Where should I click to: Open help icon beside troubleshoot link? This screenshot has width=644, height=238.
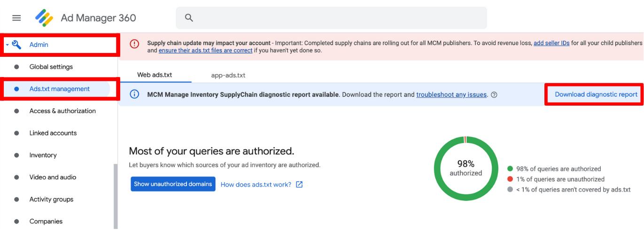coord(494,95)
